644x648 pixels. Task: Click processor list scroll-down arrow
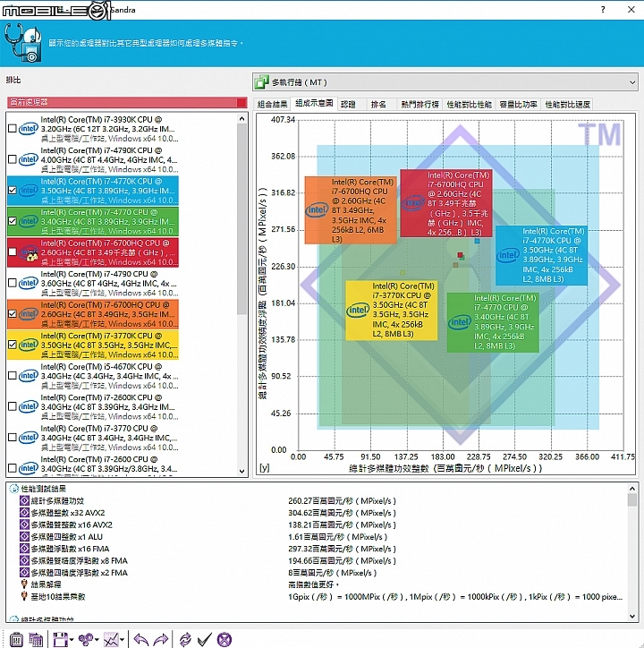[242, 471]
